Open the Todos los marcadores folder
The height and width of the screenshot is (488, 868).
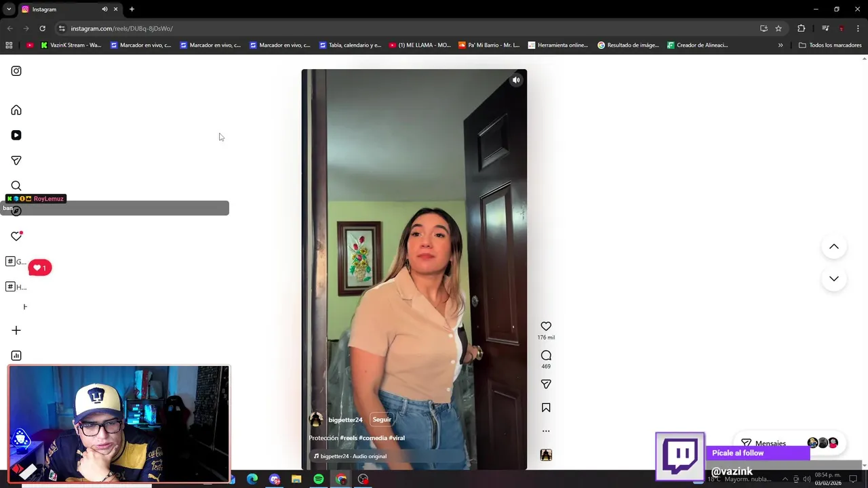click(830, 45)
